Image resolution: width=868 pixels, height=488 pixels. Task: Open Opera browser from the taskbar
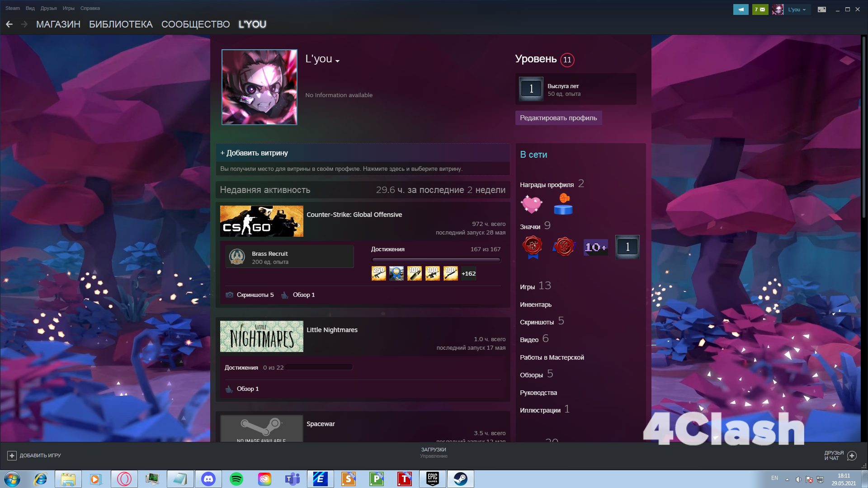[124, 479]
